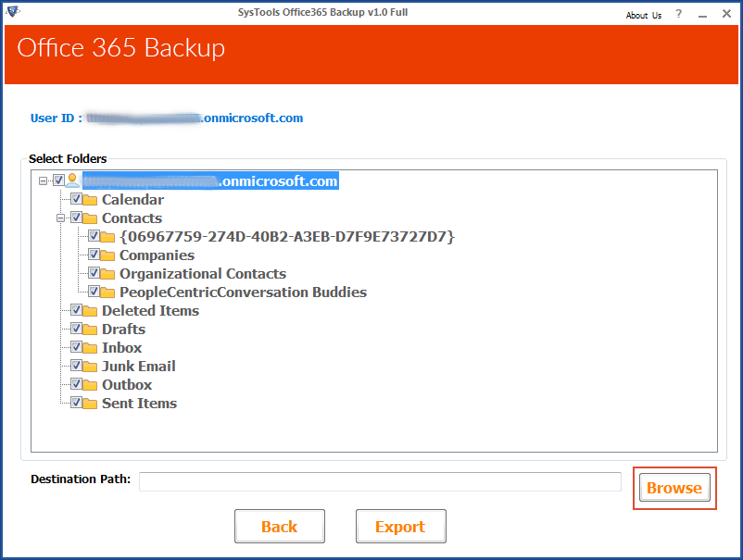Image resolution: width=743 pixels, height=560 pixels.
Task: Collapse the root mailbox tree node
Action: tap(44, 181)
